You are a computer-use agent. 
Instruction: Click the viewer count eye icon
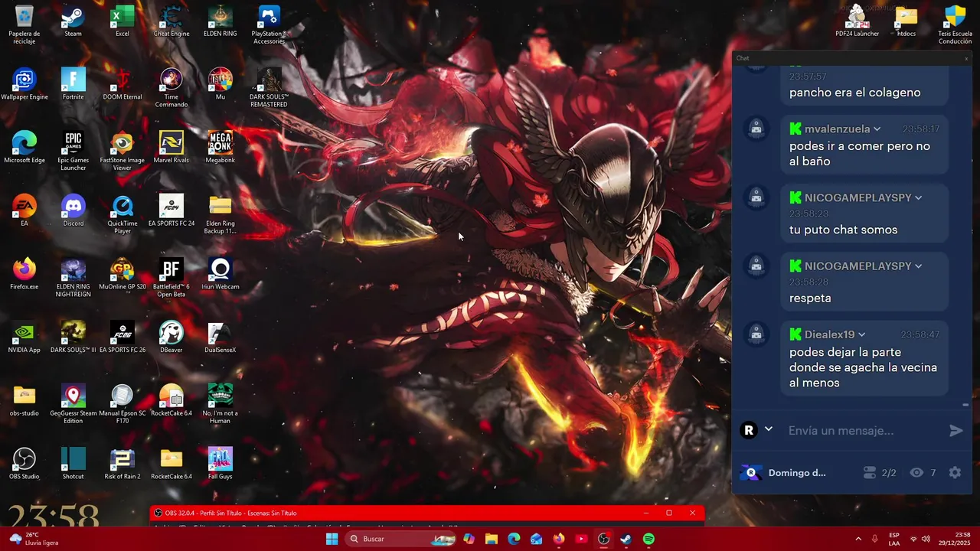[x=916, y=473]
